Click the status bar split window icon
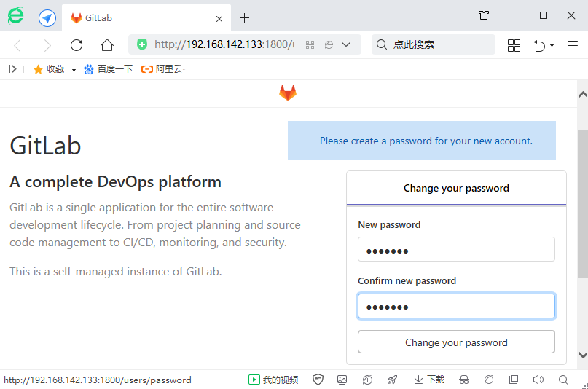The image size is (588, 389). coord(514,380)
